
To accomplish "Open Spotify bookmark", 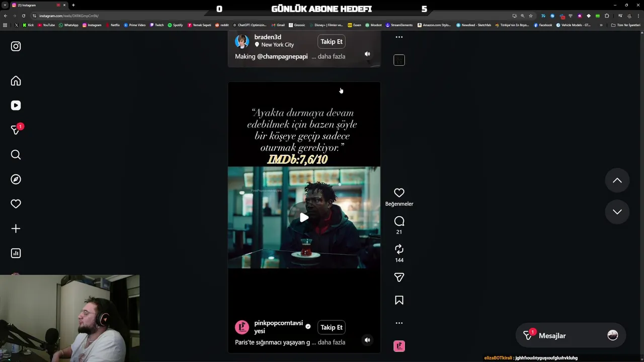I will (175, 25).
